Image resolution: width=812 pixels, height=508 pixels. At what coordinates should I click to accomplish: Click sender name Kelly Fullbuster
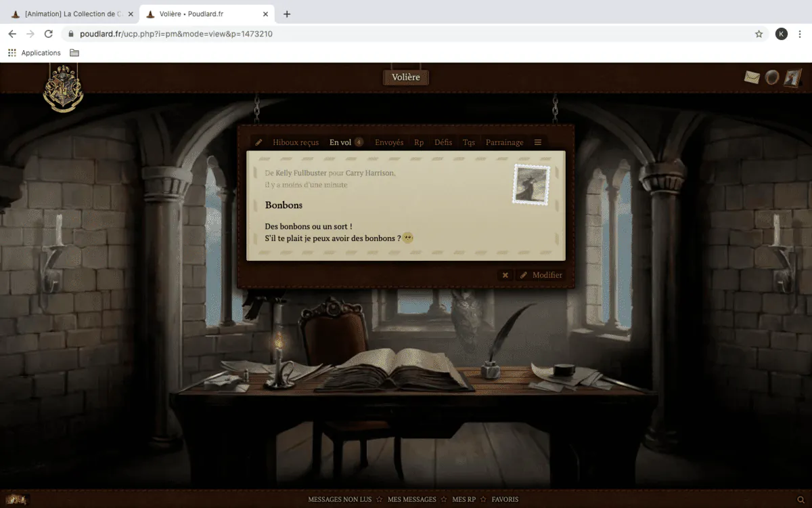pyautogui.click(x=300, y=173)
